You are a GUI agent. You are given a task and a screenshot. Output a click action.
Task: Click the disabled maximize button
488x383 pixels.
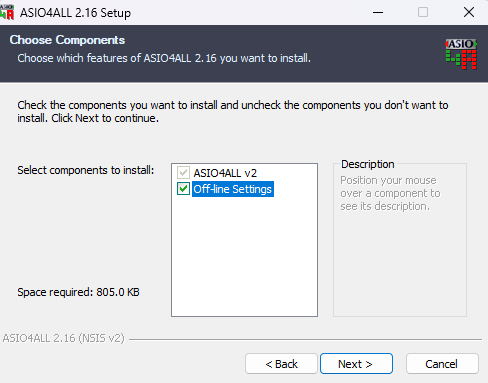423,12
